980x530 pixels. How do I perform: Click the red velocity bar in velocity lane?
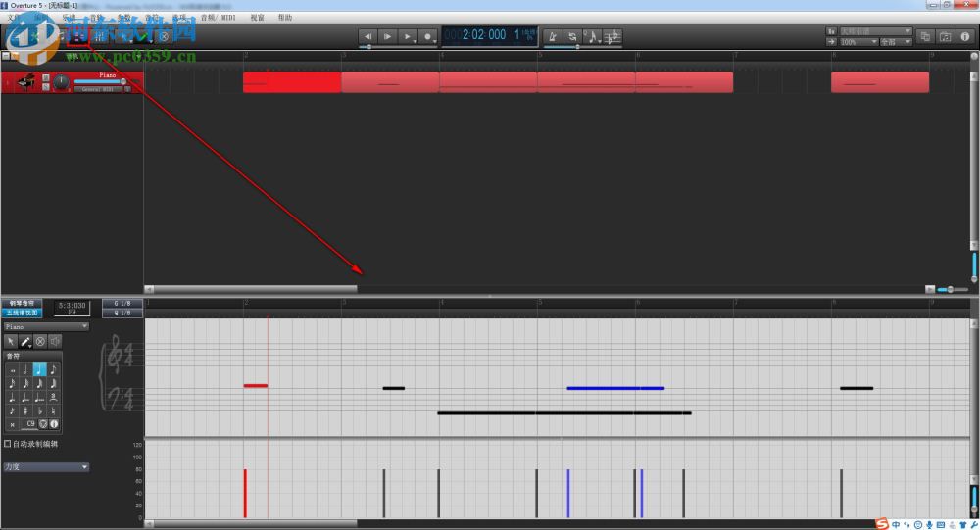coord(245,493)
